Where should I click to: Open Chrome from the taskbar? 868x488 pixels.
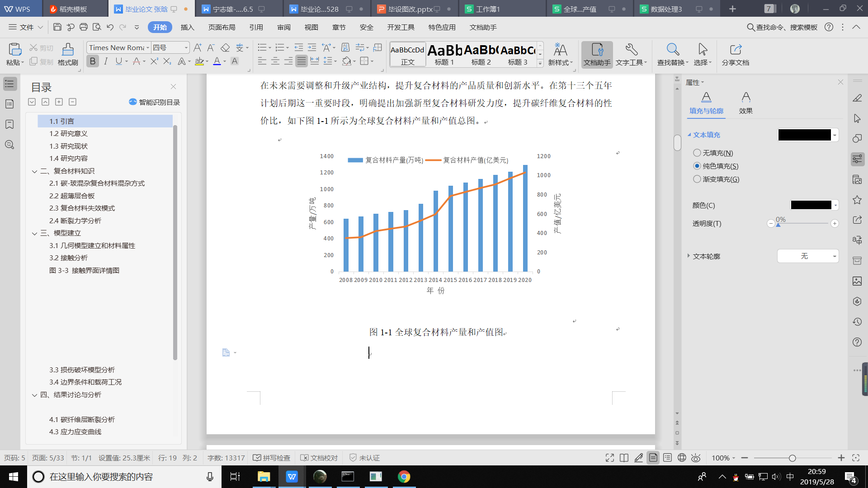[x=404, y=477]
